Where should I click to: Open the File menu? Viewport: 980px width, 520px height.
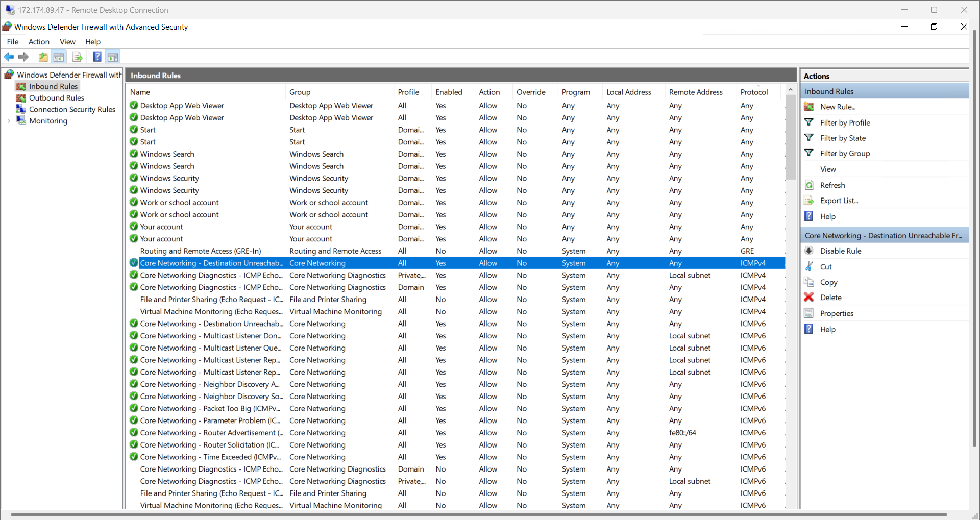click(x=13, y=42)
